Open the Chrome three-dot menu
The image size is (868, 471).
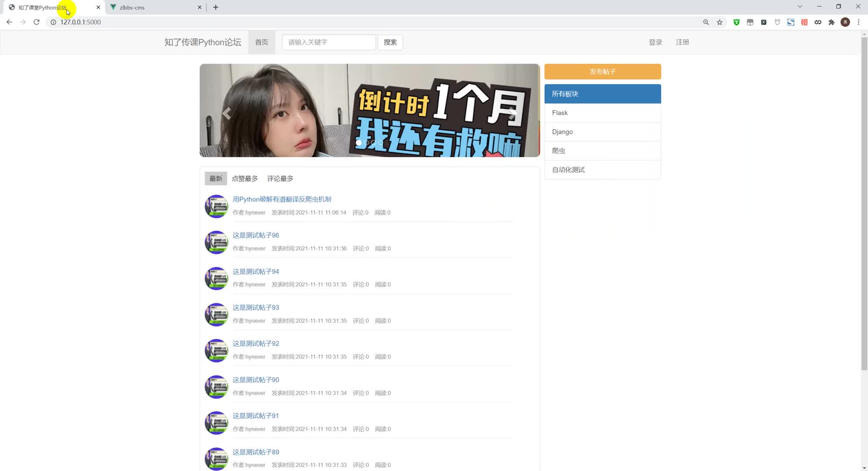(x=858, y=22)
